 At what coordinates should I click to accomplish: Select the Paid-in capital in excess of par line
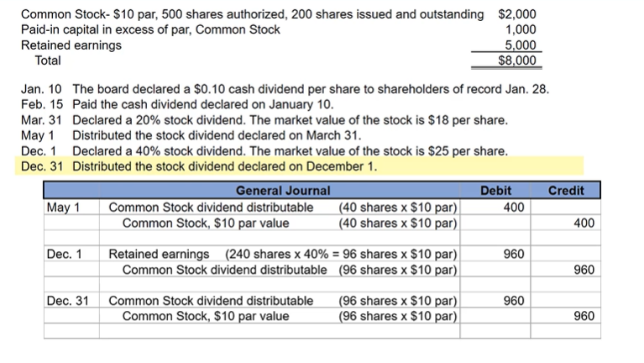point(151,29)
